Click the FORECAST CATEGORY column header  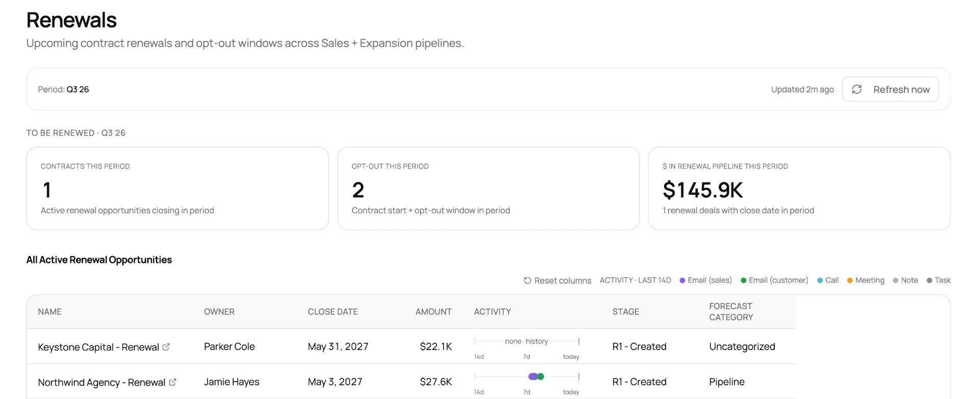(731, 312)
